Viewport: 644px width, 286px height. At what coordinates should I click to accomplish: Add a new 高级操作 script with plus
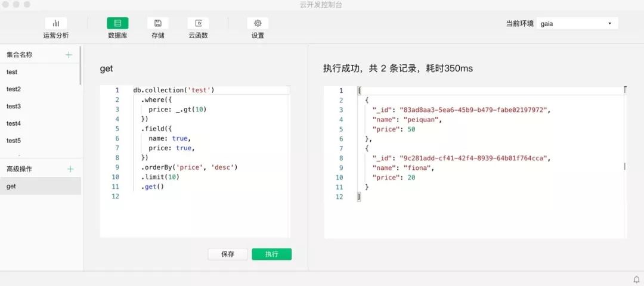click(x=70, y=169)
